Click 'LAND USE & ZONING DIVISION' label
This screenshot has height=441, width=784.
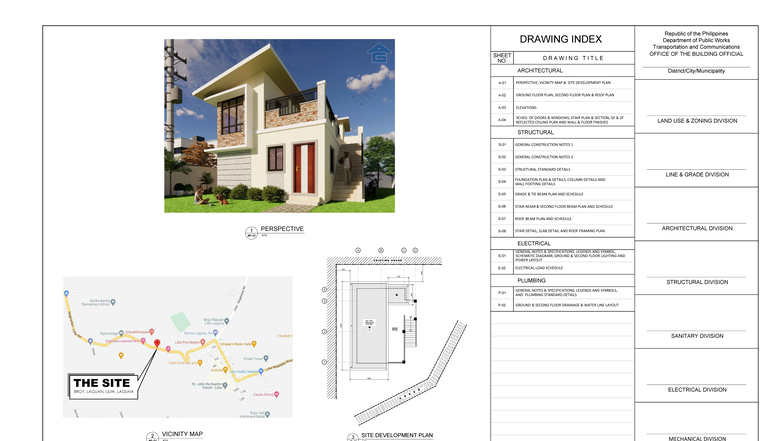[x=697, y=121]
